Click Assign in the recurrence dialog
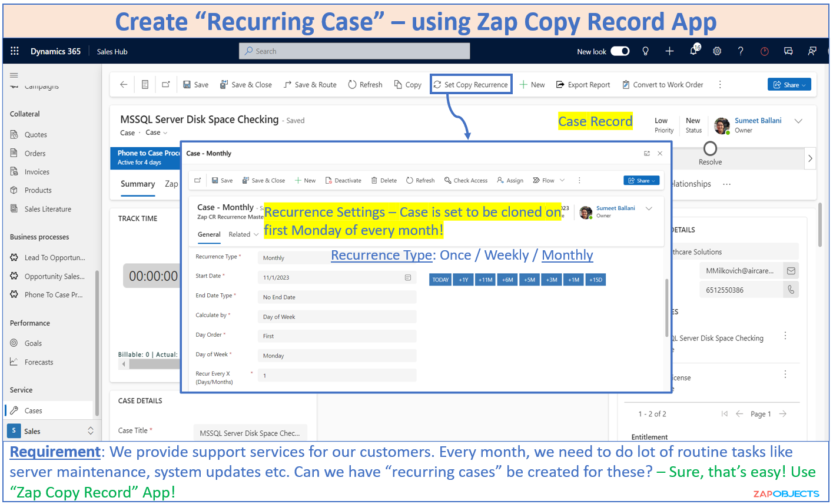 (510, 180)
